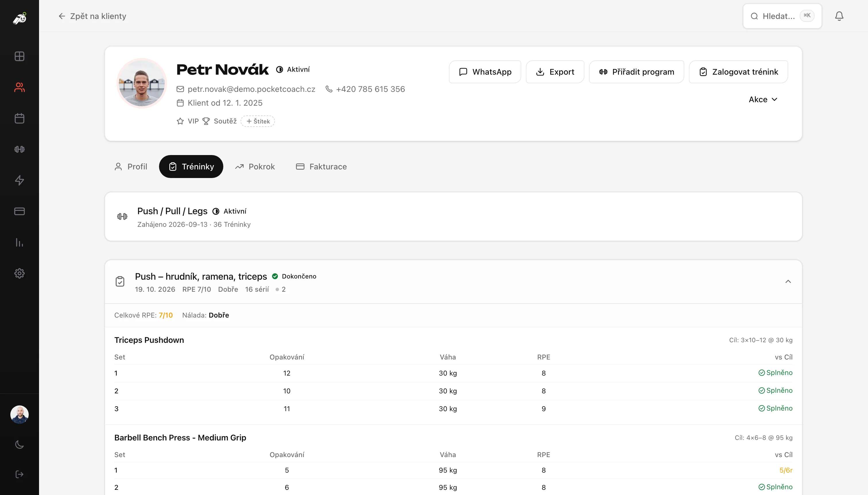Click the workout clipboard icon beside Push title
Screen dimensions: 868x495
pos(120,281)
